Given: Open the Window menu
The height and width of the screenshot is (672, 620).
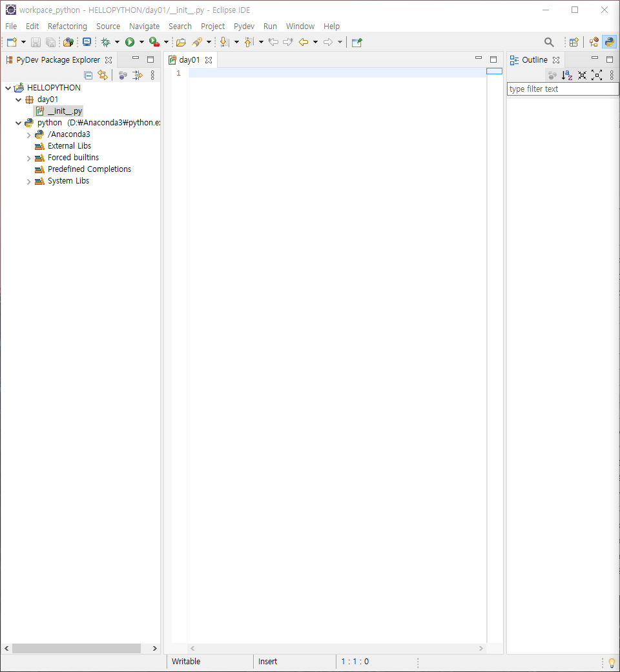Looking at the screenshot, I should 300,26.
